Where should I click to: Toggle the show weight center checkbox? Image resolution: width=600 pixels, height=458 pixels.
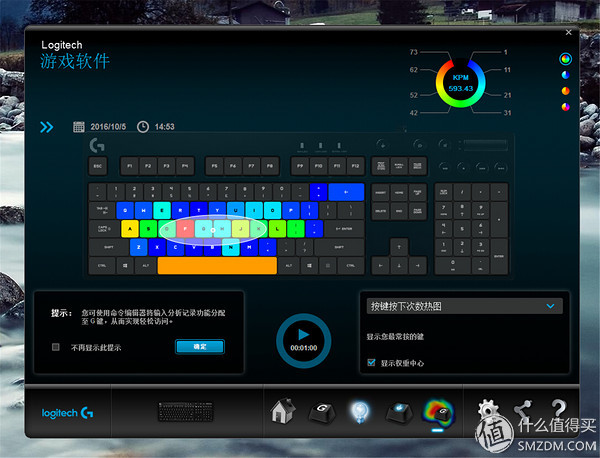(x=371, y=362)
